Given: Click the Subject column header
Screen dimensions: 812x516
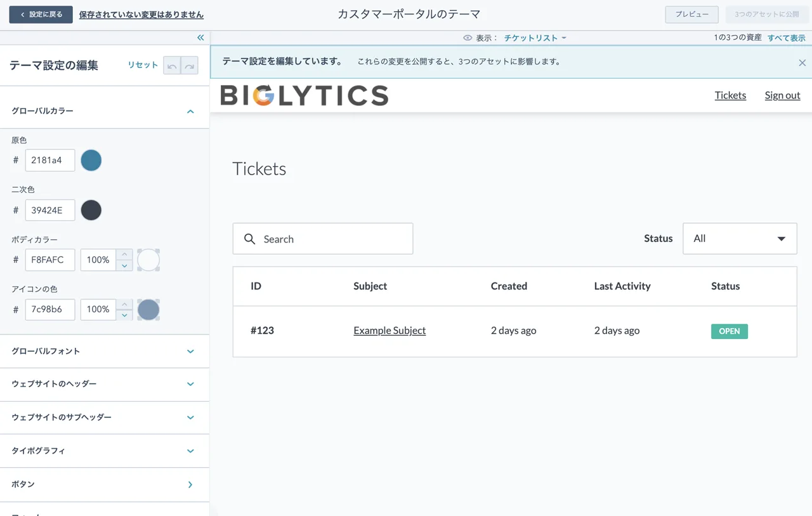Looking at the screenshot, I should pos(370,286).
